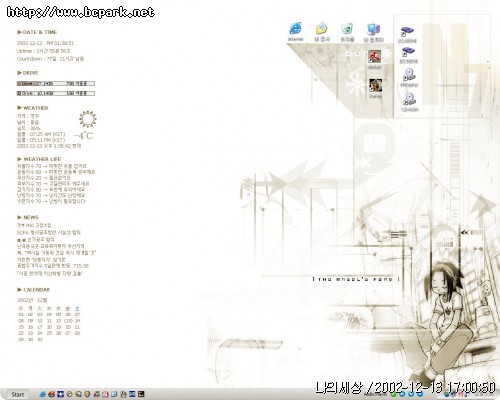The image size is (500, 400).
Task: Click the C drive usage bar
Action: click(x=56, y=83)
